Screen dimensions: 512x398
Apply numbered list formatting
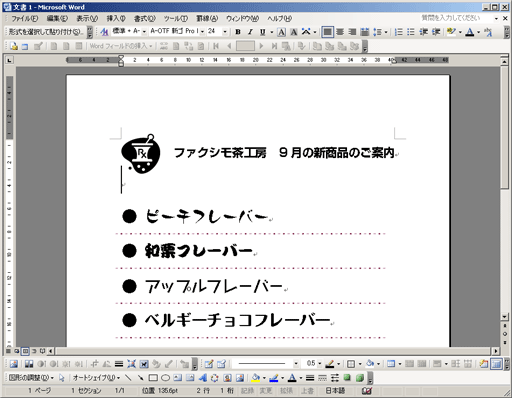(x=398, y=32)
